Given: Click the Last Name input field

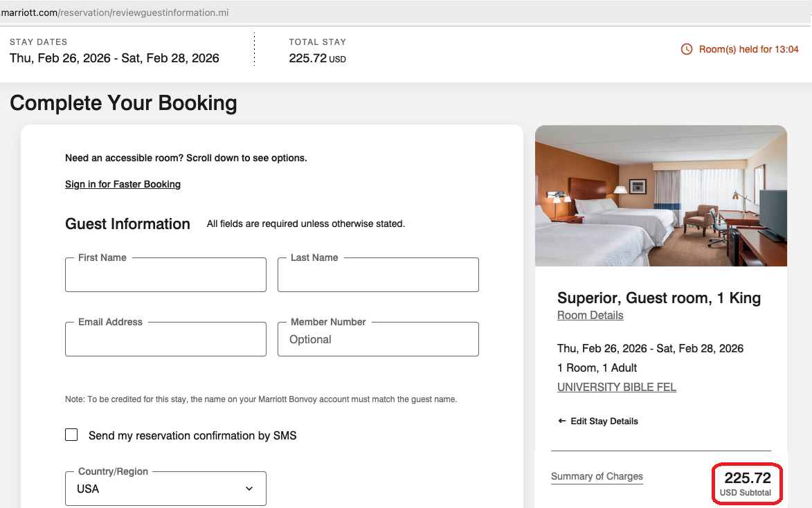Looking at the screenshot, I should pos(378,277).
